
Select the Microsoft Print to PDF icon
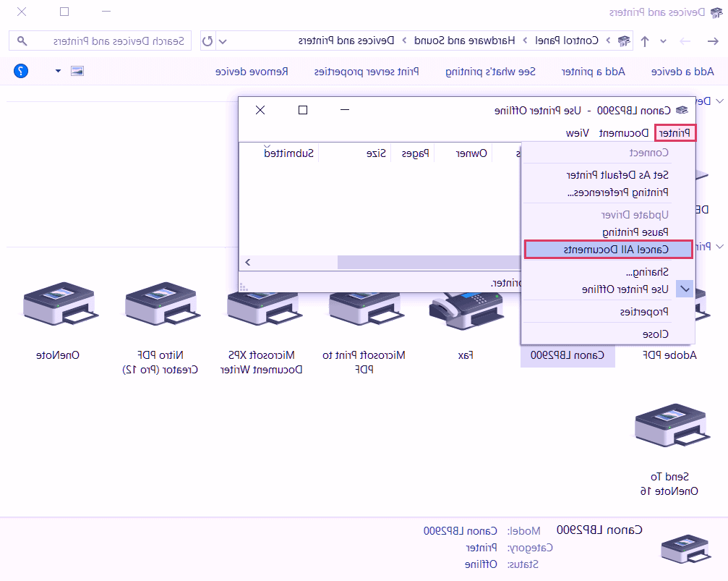(x=365, y=309)
